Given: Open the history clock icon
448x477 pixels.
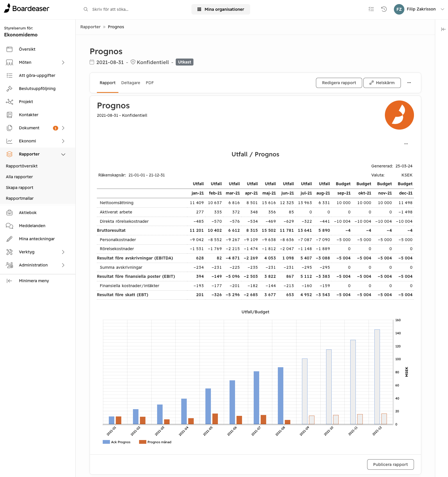Looking at the screenshot, I should click(384, 9).
